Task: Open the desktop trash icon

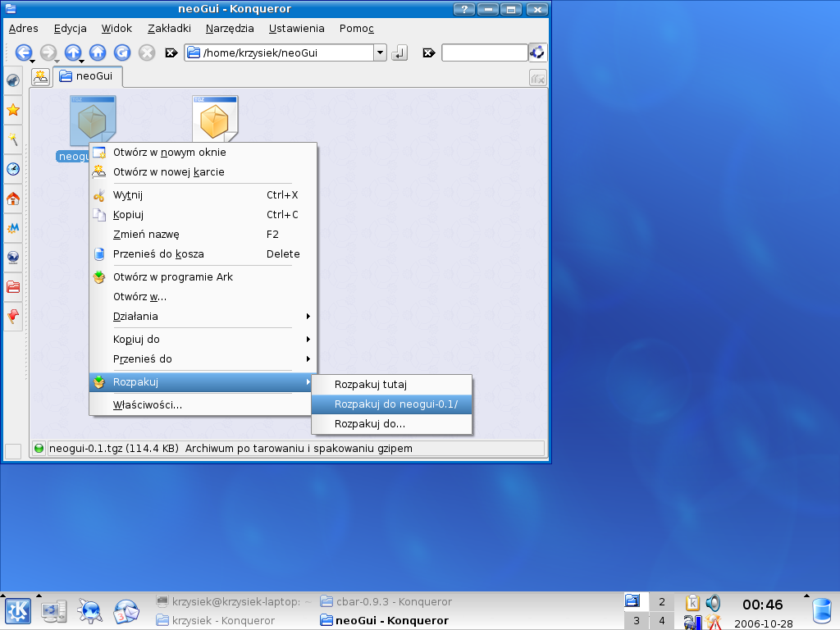Action: tap(822, 611)
